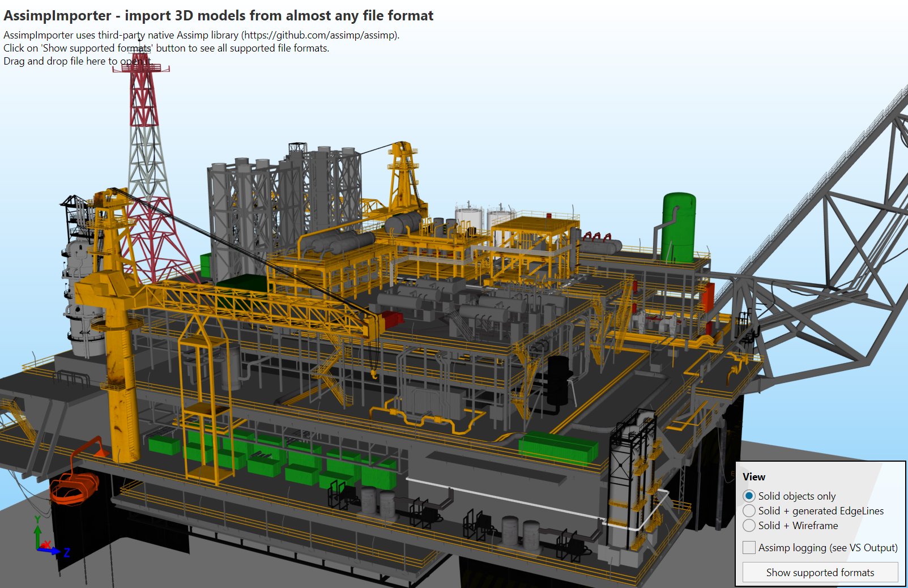Image resolution: width=908 pixels, height=588 pixels.
Task: Click the orange lifeboat on the platform
Action: [74, 488]
